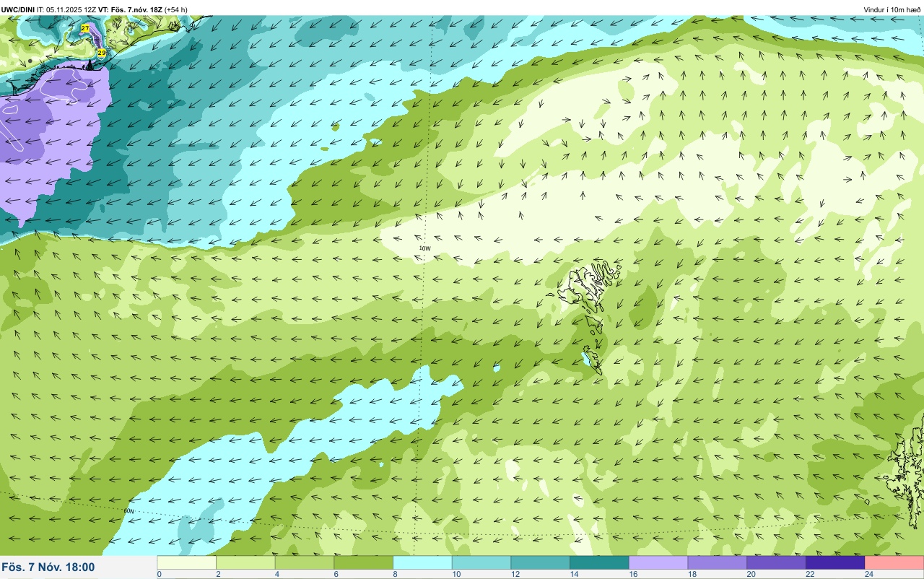Click the valid time 'Fös. 7.nóv. 18Z'

137,9
